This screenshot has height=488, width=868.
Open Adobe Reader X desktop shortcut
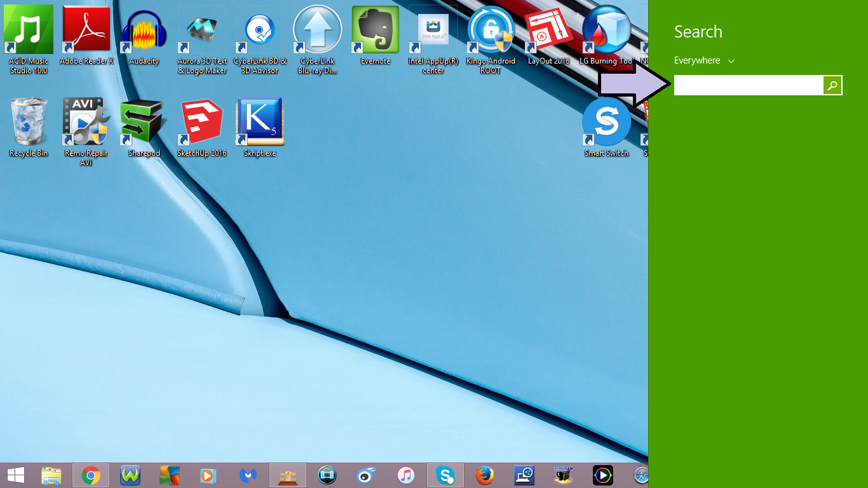86,35
